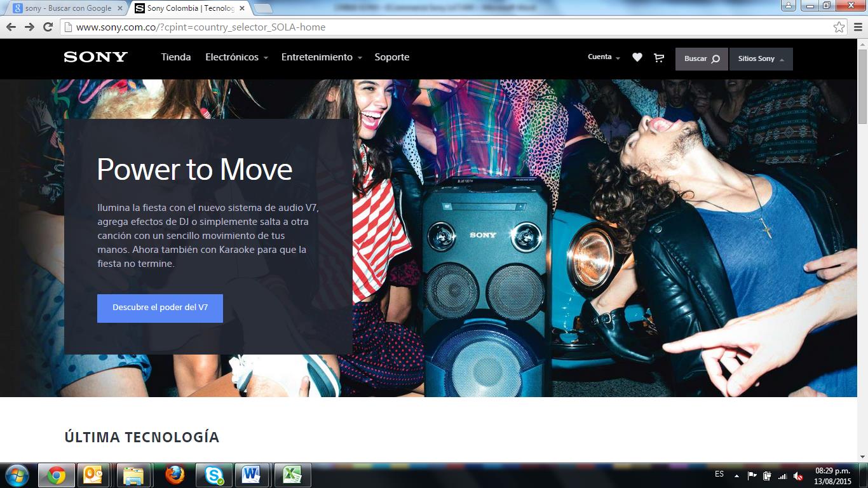This screenshot has height=488, width=868.
Task: Open Skype from the taskbar
Action: coord(214,475)
